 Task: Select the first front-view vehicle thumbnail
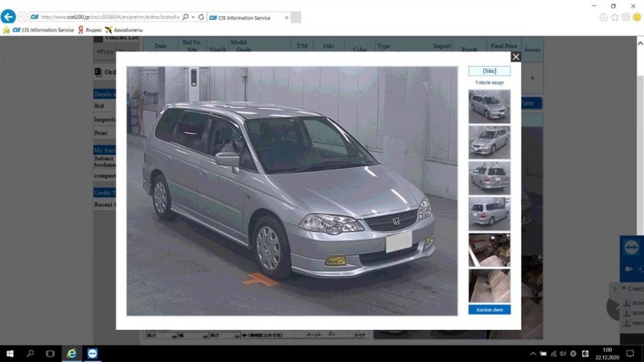click(489, 107)
